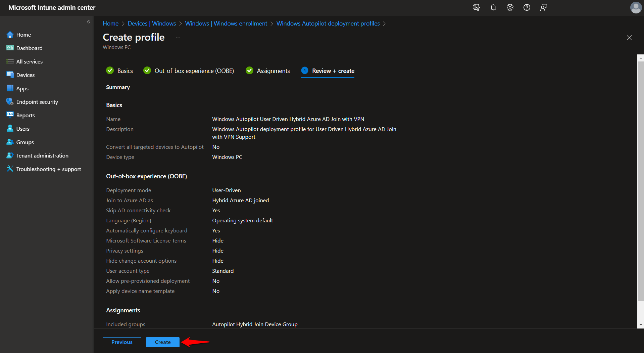Open the Home section in the sidebar
The image size is (644, 353).
(x=23, y=35)
